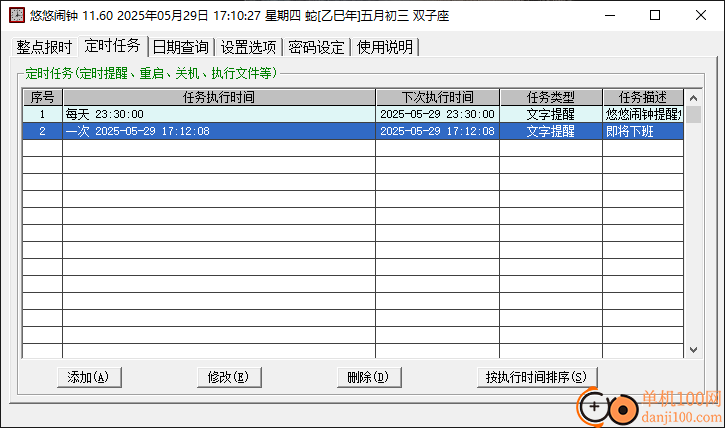Click the scrollbar down arrow
The height and width of the screenshot is (428, 725).
pos(693,350)
